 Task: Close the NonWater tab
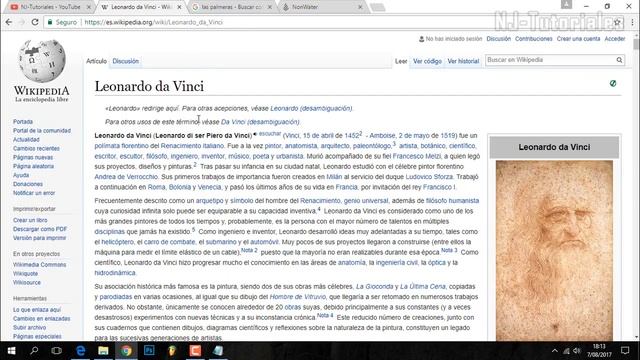coord(360,7)
